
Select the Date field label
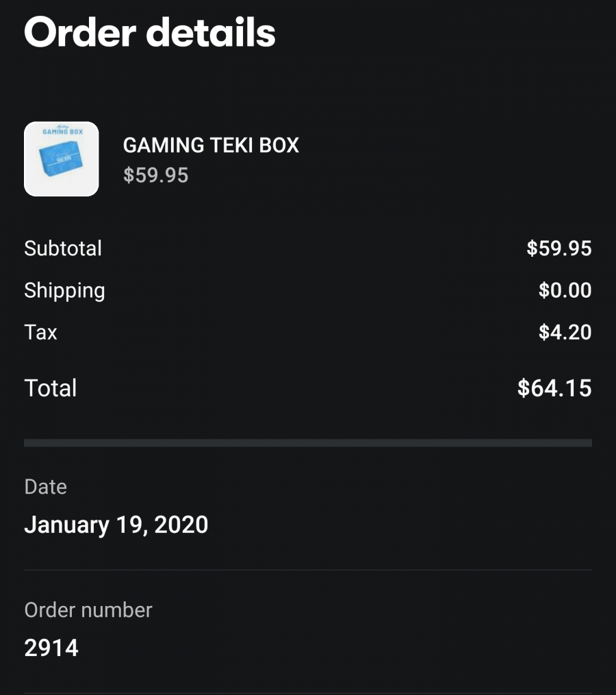(x=46, y=487)
